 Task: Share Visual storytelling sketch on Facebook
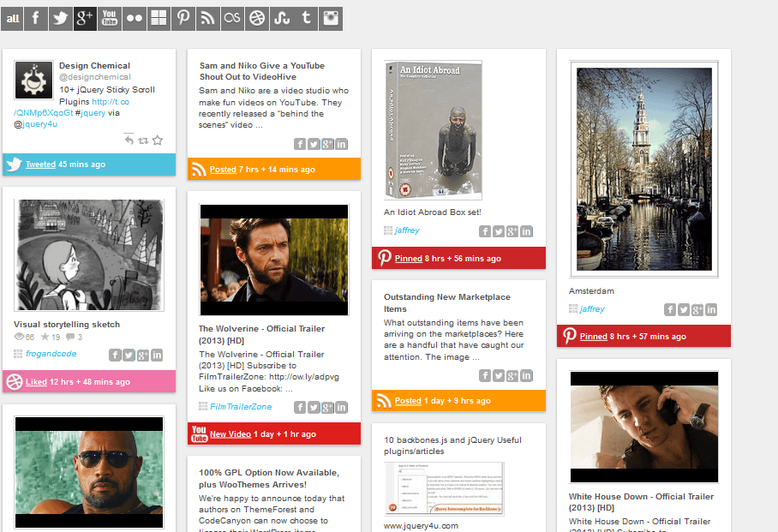115,355
